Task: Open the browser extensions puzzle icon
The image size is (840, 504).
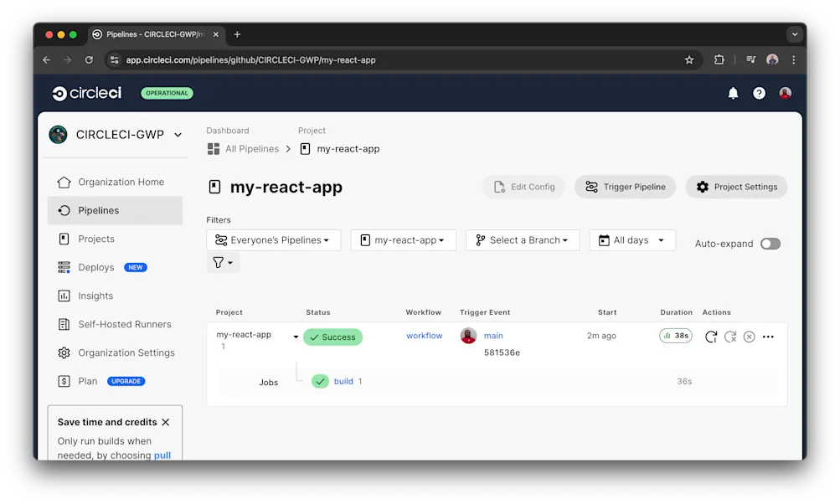Action: [x=719, y=60]
